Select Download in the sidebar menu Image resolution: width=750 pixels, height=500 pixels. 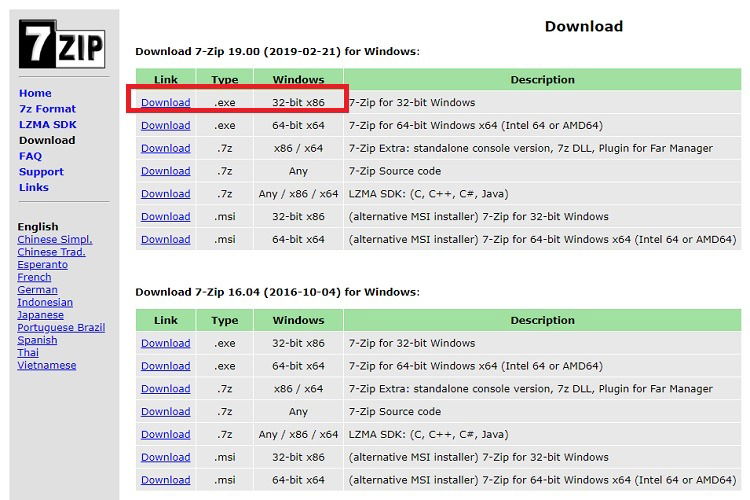47,141
